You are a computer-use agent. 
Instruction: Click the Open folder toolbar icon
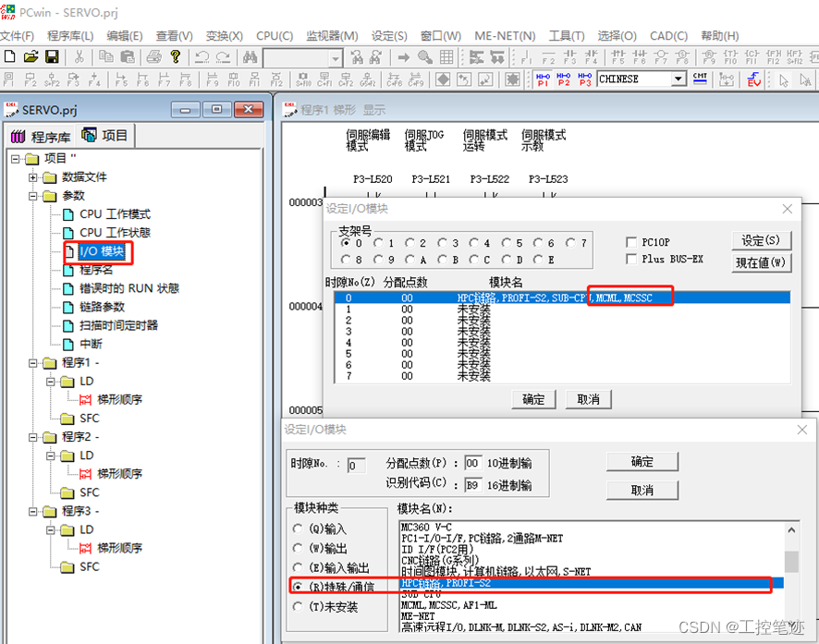31,56
